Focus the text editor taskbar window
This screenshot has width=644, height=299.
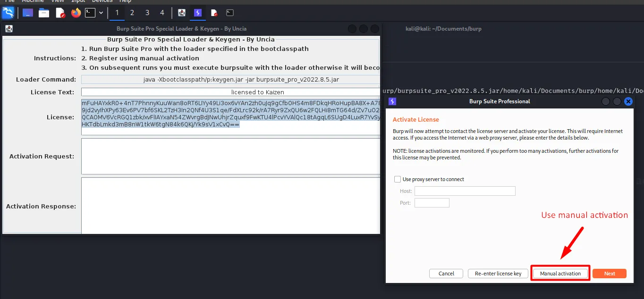pos(214,13)
